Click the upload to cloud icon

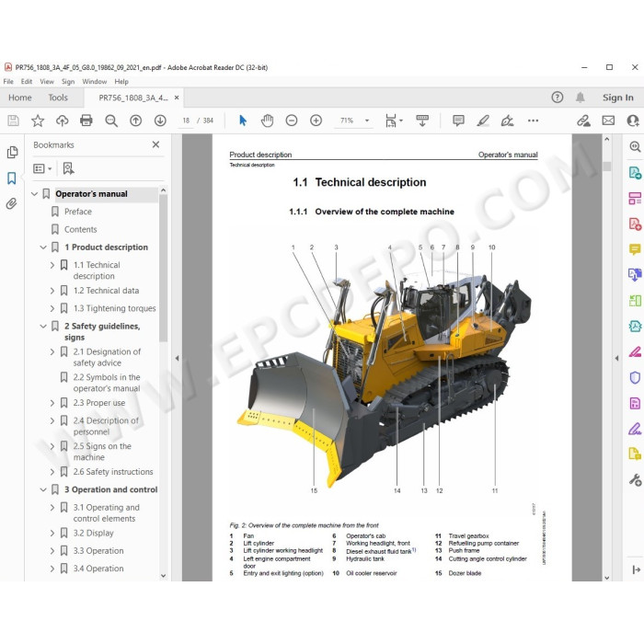62,121
